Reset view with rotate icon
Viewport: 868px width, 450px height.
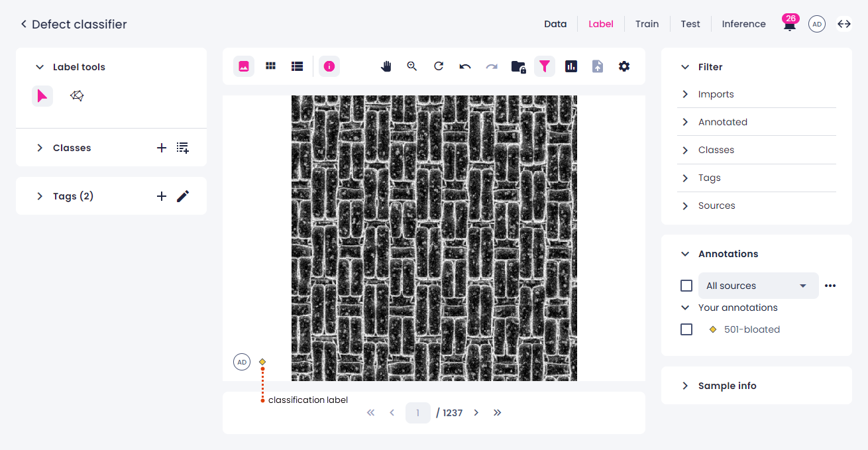point(439,66)
